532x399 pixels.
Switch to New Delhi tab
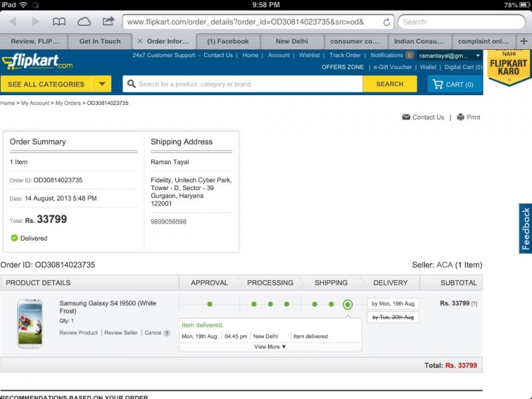pos(292,41)
